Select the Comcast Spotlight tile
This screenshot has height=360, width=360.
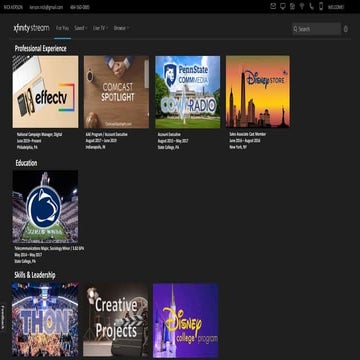(x=116, y=92)
